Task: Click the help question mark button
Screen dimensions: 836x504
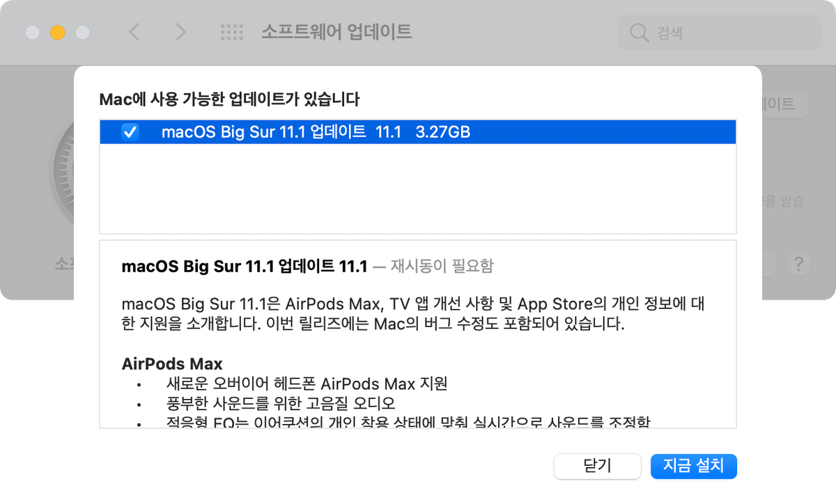Action: pos(798,264)
